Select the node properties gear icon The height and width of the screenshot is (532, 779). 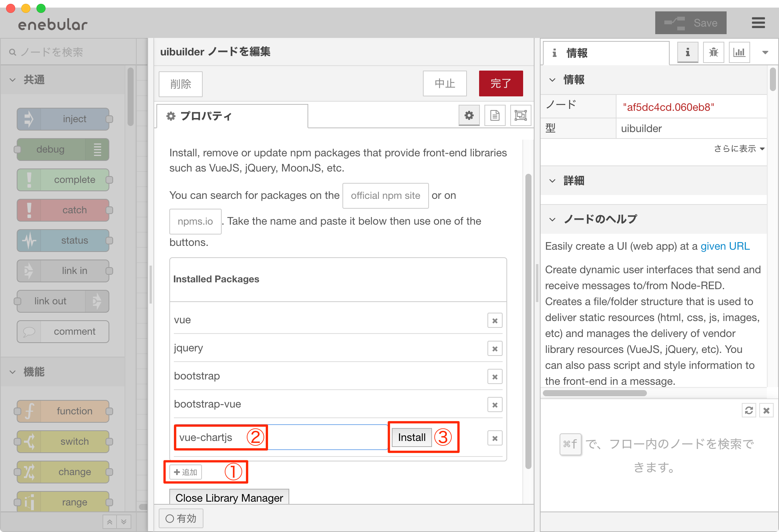point(469,115)
